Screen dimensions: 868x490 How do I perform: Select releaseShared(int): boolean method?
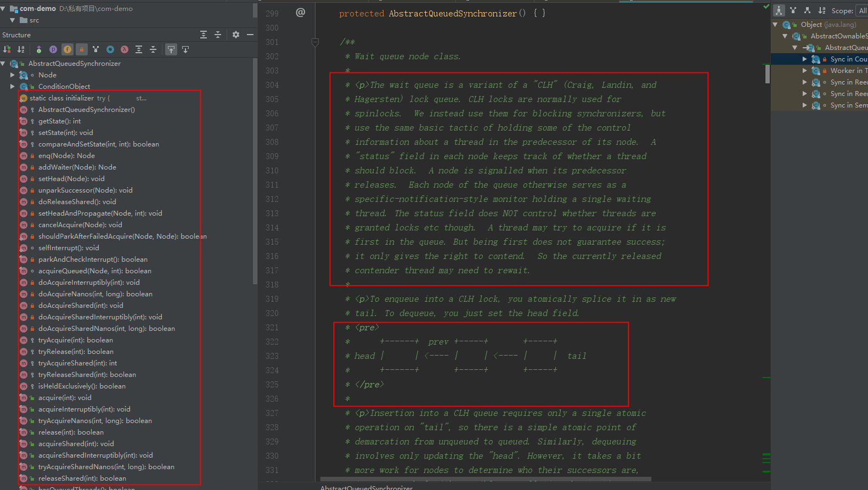(82, 478)
